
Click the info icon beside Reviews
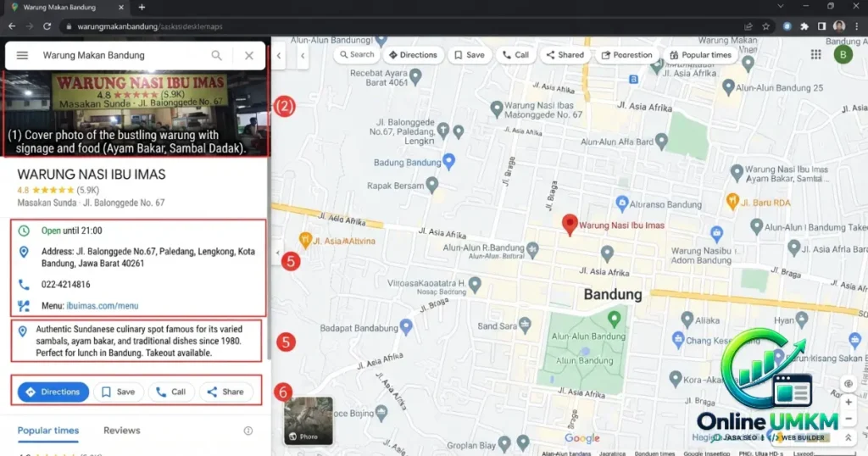point(248,431)
